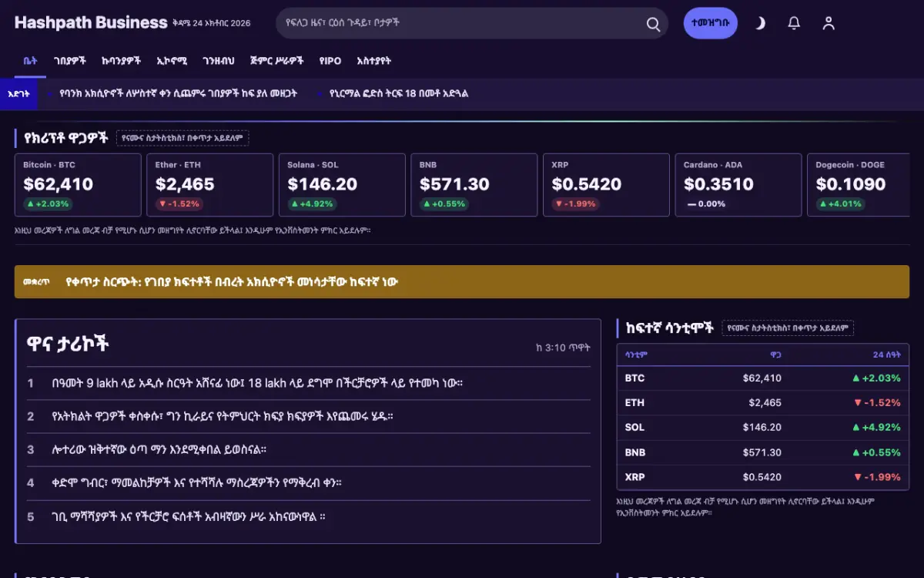This screenshot has height=578, width=924.
Task: Open the Ether ETH price card
Action: 210,185
